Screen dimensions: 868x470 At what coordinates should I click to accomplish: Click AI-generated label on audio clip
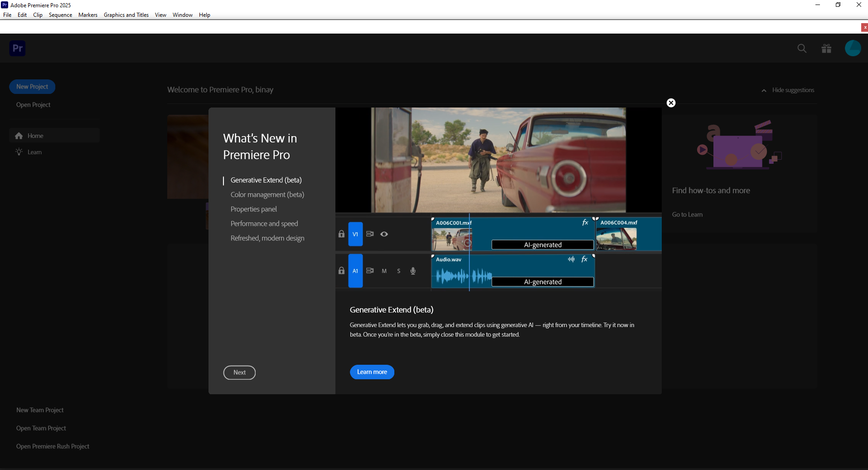click(x=543, y=282)
